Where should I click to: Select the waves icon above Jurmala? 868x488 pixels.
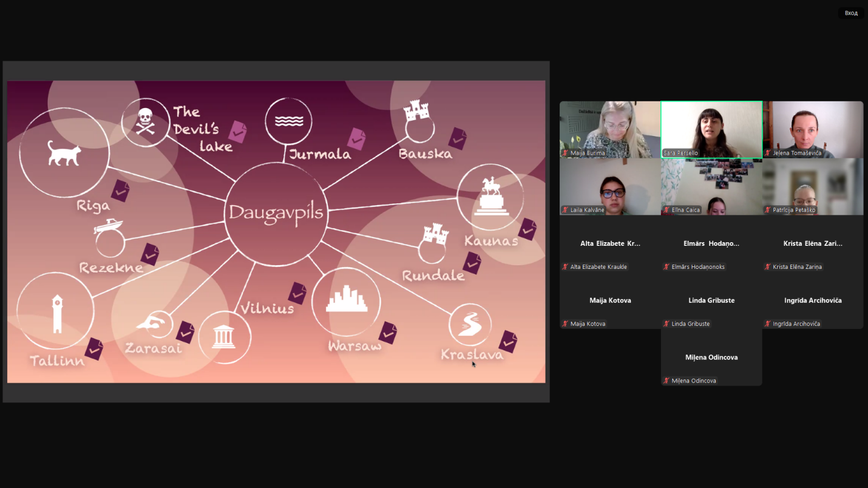pyautogui.click(x=288, y=121)
